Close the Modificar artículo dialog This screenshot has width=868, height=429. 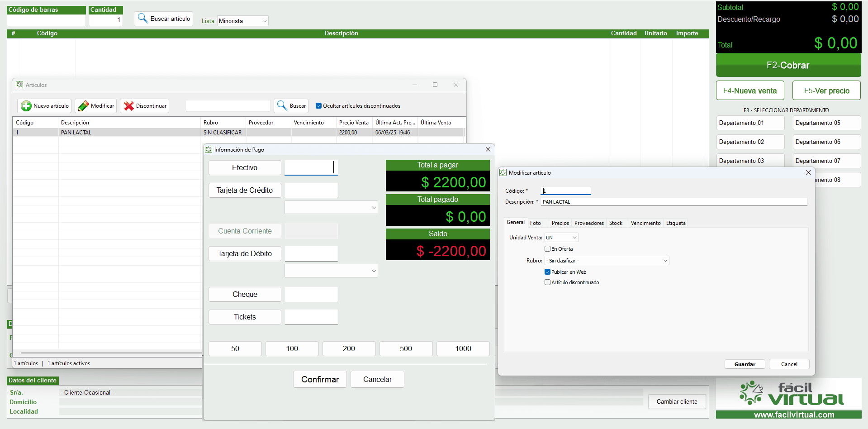808,172
